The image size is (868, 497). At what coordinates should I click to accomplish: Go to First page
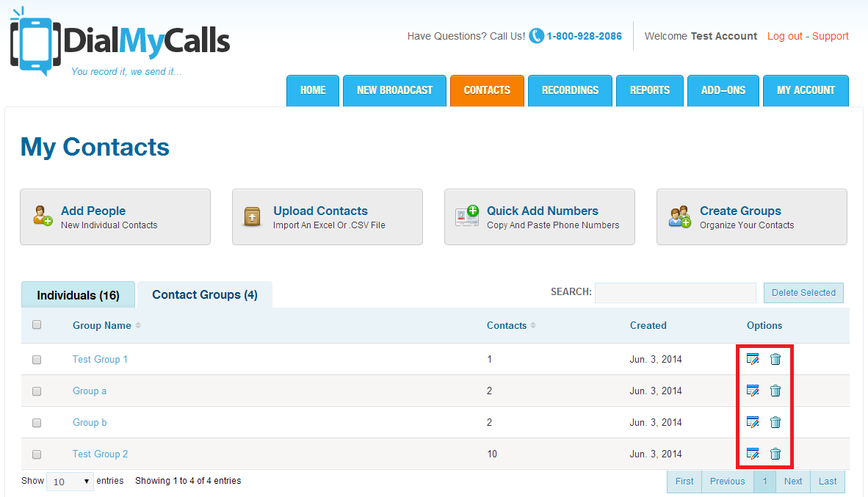coord(684,482)
